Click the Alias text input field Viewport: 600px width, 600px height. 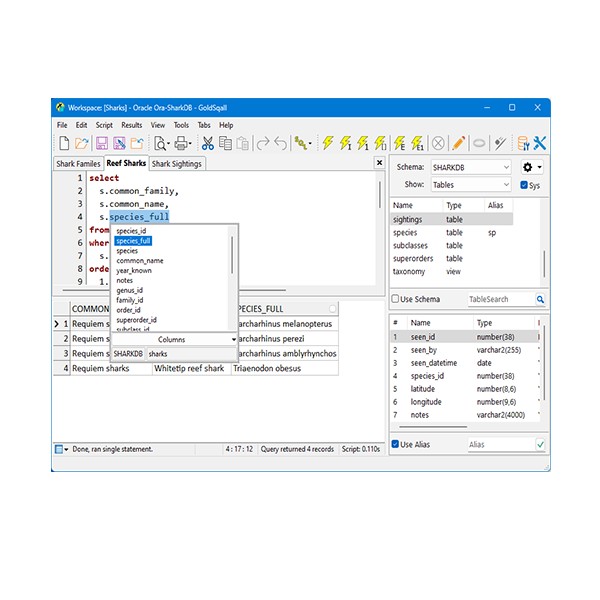pyautogui.click(x=498, y=444)
